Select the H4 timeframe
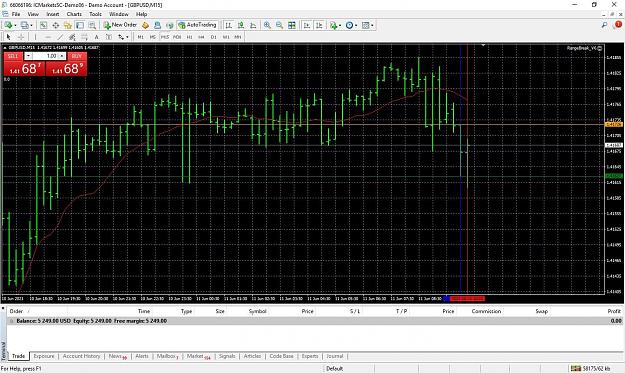The image size is (625, 373). (201, 37)
